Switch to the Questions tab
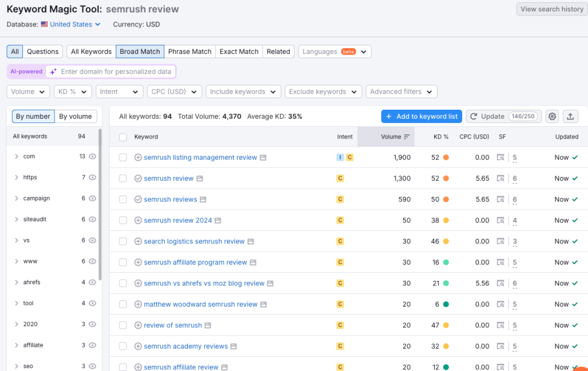Screen dimensions: 588x371 [x=42, y=51]
